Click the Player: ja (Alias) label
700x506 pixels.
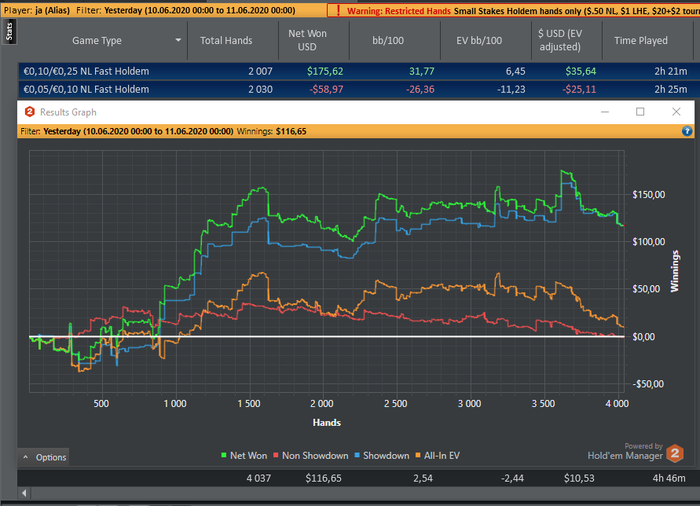pyautogui.click(x=37, y=10)
